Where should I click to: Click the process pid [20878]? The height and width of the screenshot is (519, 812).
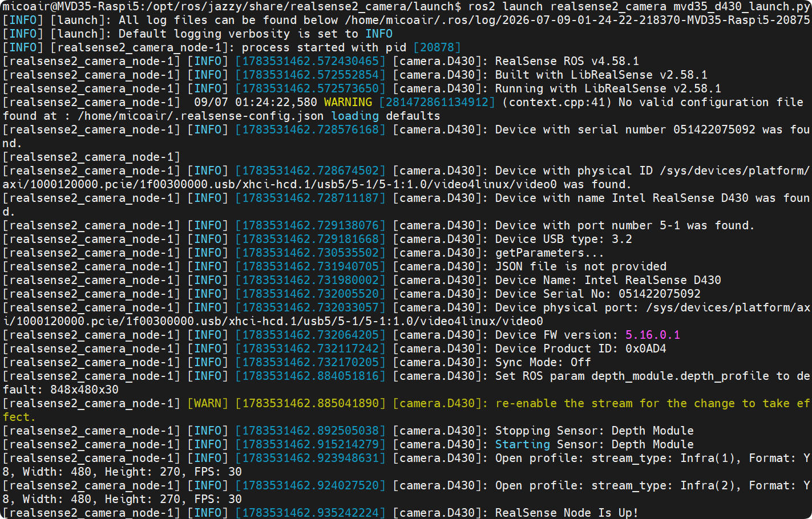tap(437, 48)
